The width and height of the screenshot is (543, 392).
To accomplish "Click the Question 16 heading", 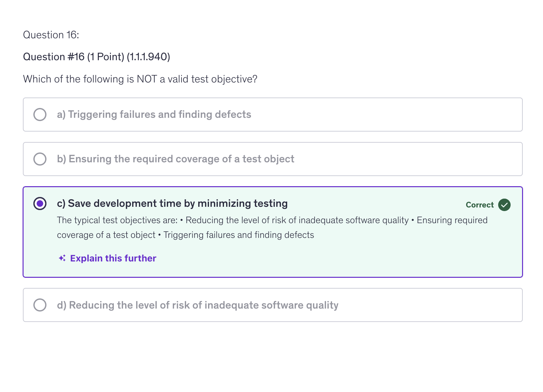I will [51, 34].
